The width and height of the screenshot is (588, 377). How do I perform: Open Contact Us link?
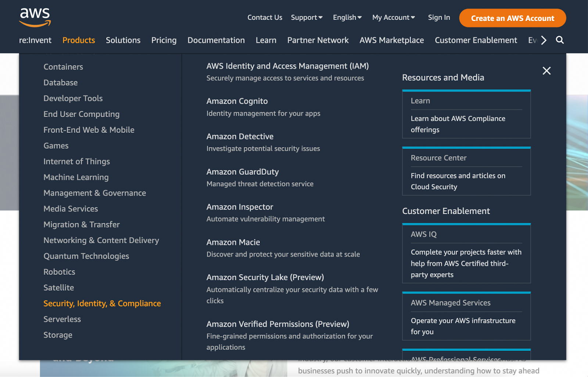265,17
